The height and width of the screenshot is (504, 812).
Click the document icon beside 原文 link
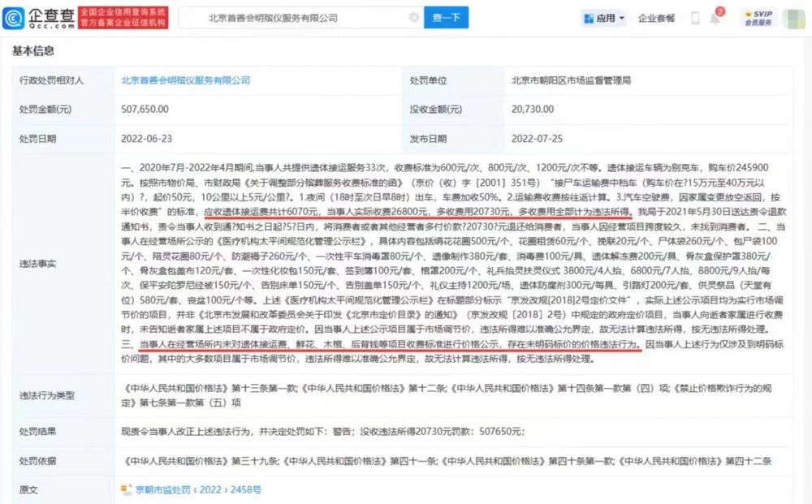click(127, 489)
